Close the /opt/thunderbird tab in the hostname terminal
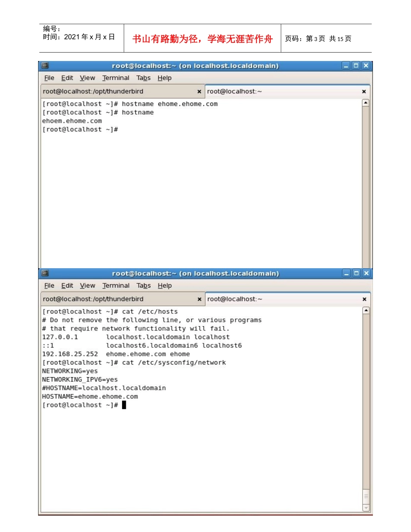The image size is (411, 532). [x=199, y=92]
